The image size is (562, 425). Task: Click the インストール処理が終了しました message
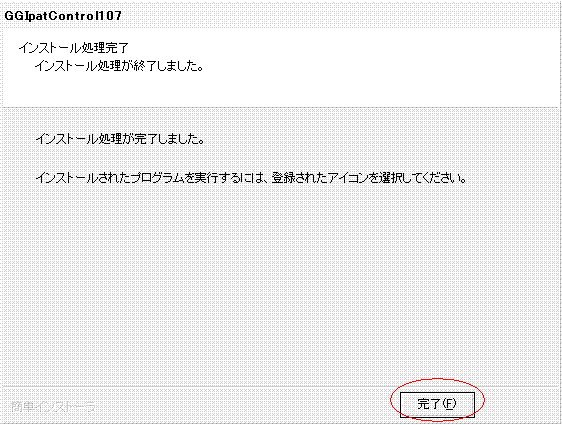[x=119, y=66]
